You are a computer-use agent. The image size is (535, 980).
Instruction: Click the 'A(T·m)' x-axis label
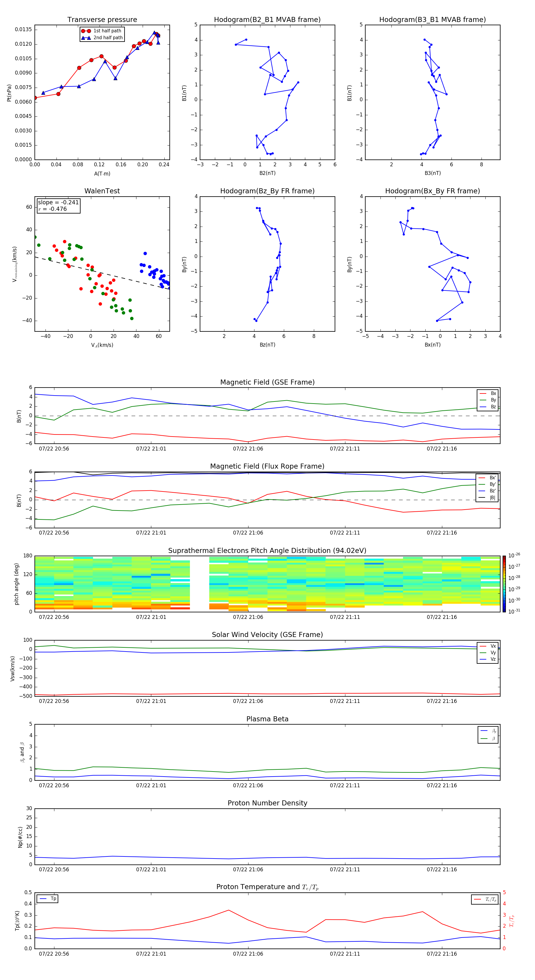(x=102, y=174)
